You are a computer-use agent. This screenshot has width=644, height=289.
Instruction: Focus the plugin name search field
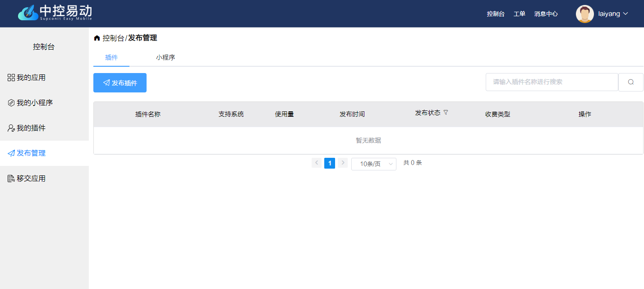[x=552, y=82]
